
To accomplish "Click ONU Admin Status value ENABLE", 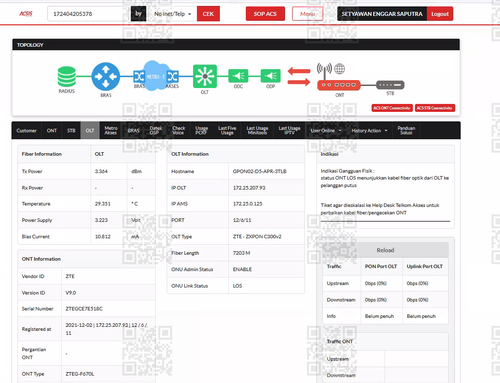I will click(242, 269).
